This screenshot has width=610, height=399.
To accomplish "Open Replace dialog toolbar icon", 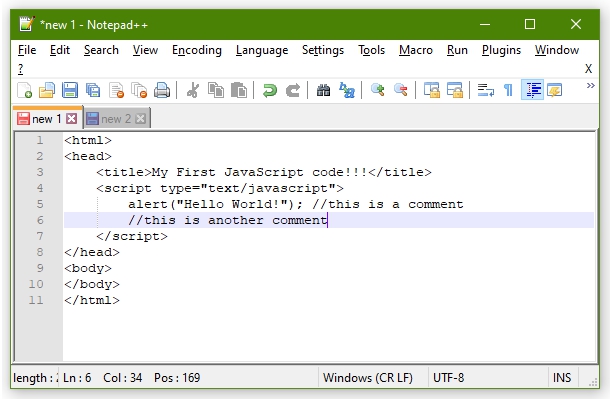I will (x=346, y=90).
